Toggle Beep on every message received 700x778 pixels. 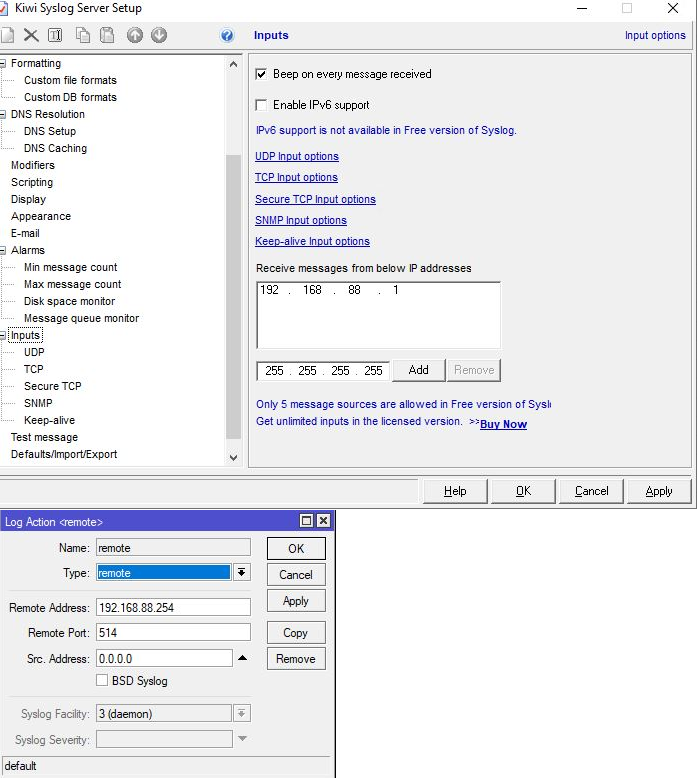261,74
